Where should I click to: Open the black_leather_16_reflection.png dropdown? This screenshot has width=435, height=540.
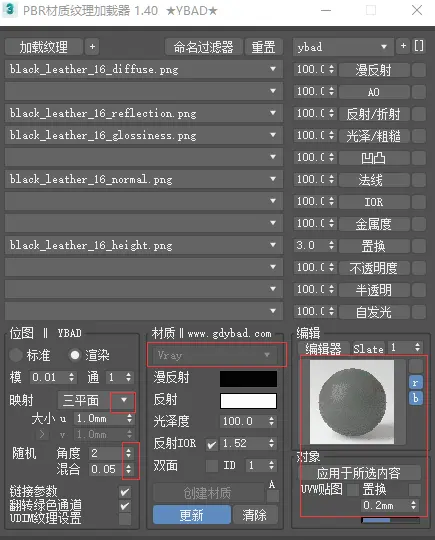144,113
